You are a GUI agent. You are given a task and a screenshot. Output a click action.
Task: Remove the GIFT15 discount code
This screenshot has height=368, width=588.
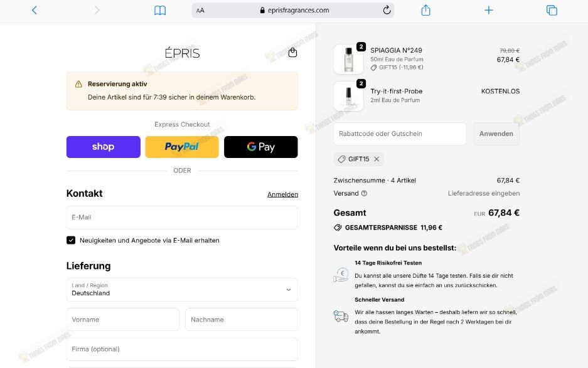pos(377,159)
